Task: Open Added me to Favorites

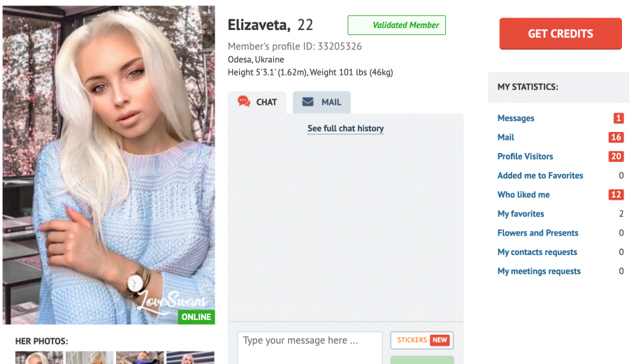Action: 540,175
